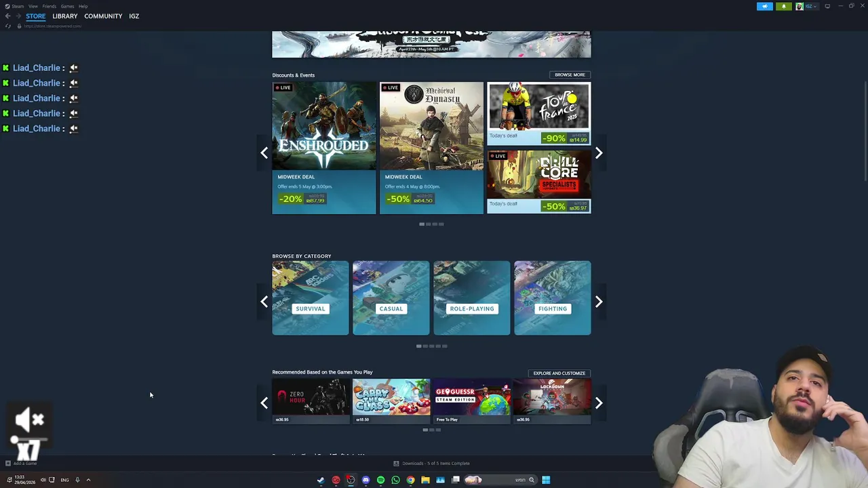The height and width of the screenshot is (488, 868).
Task: Click the BROWSE MORE button
Action: 570,75
